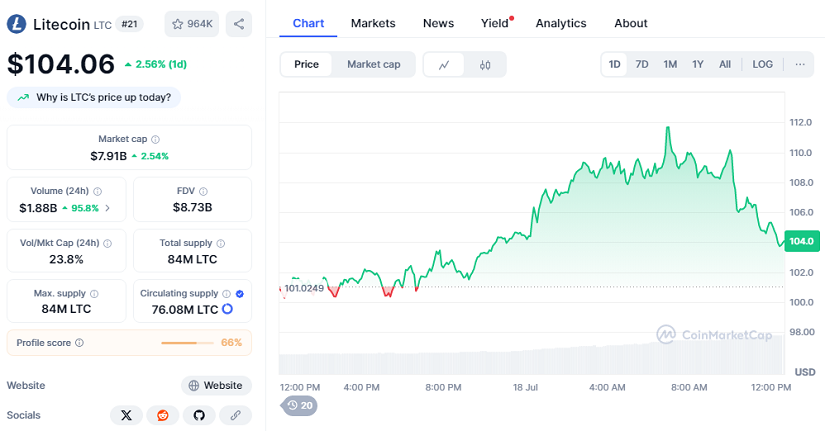Switch to candlestick chart view icon
825x431 pixels.
coord(485,65)
